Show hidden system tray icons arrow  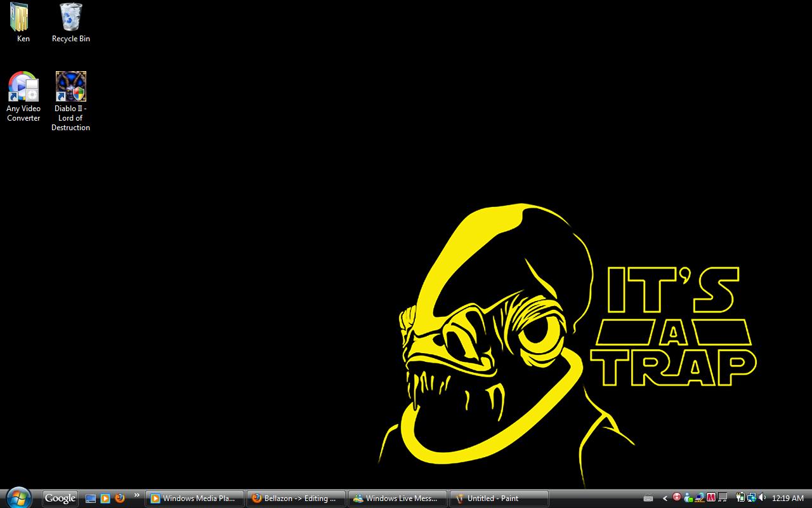point(665,498)
